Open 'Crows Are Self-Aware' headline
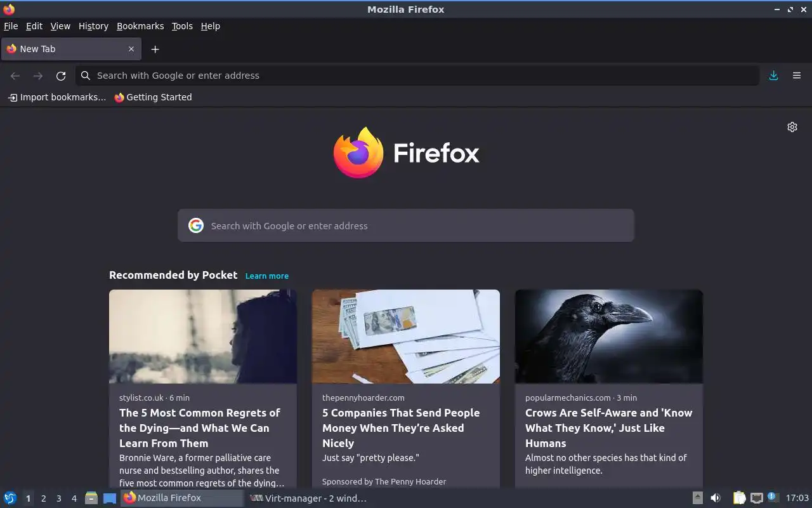This screenshot has height=508, width=812. point(609,428)
